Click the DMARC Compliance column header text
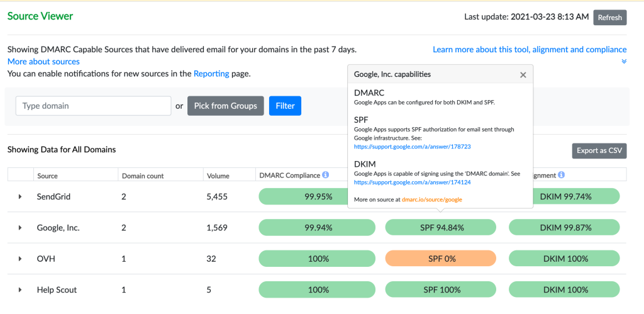The height and width of the screenshot is (314, 644). [289, 176]
